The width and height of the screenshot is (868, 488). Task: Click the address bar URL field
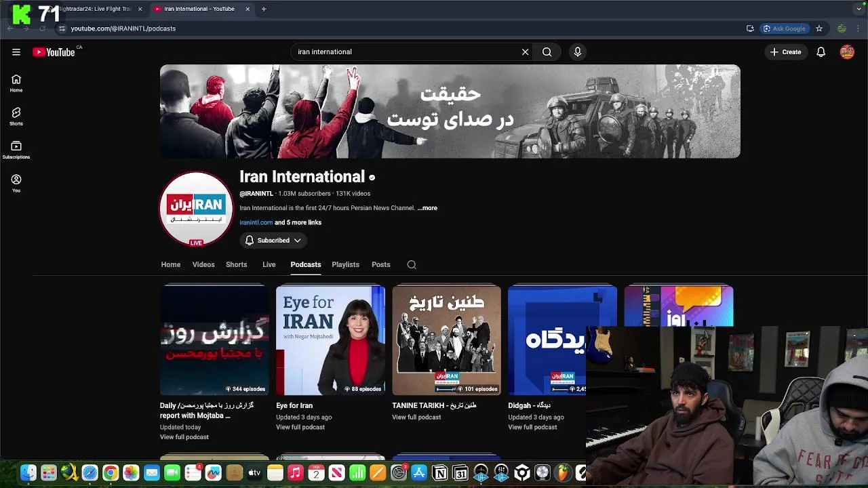tap(400, 28)
